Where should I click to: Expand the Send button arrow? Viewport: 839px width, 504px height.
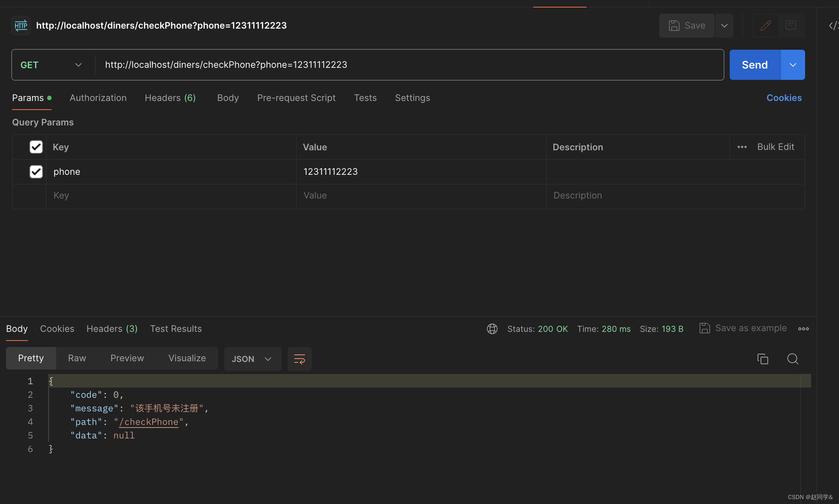[x=793, y=65]
